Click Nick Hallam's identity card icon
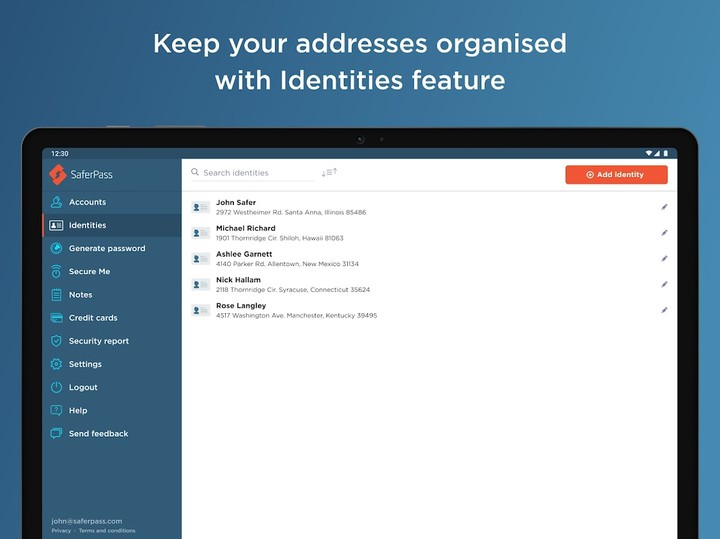This screenshot has height=539, width=720. (201, 285)
